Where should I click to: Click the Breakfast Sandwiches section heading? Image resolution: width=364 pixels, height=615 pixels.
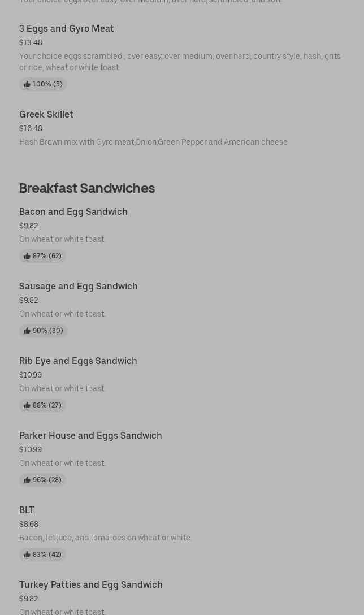pyautogui.click(x=87, y=188)
